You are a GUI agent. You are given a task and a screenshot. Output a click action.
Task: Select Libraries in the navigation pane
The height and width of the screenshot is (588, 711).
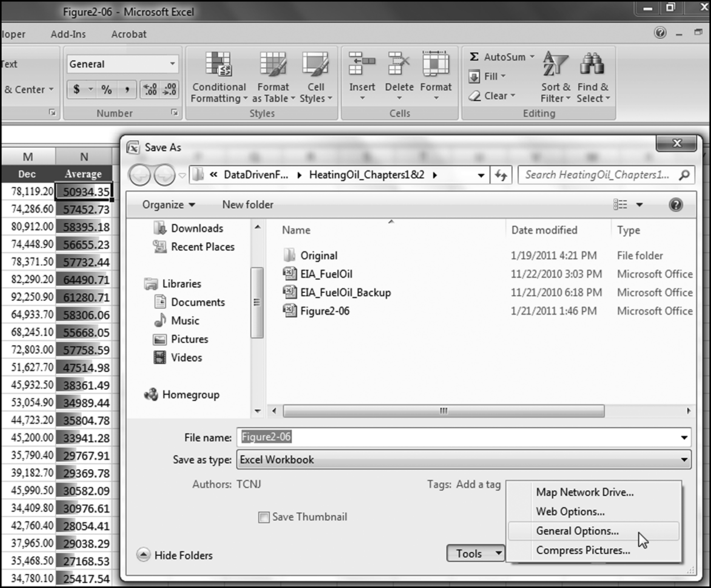coord(173,284)
